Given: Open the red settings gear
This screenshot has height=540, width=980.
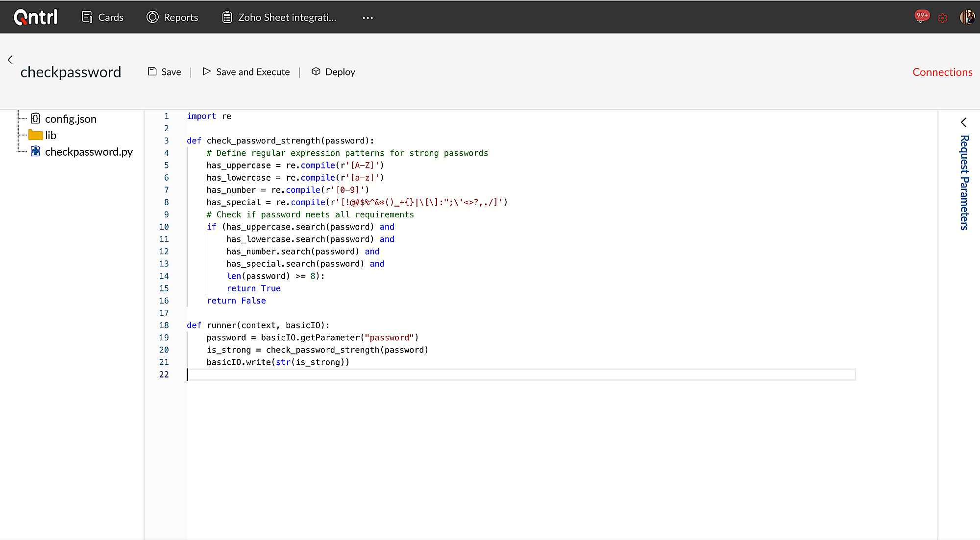Looking at the screenshot, I should (x=943, y=18).
